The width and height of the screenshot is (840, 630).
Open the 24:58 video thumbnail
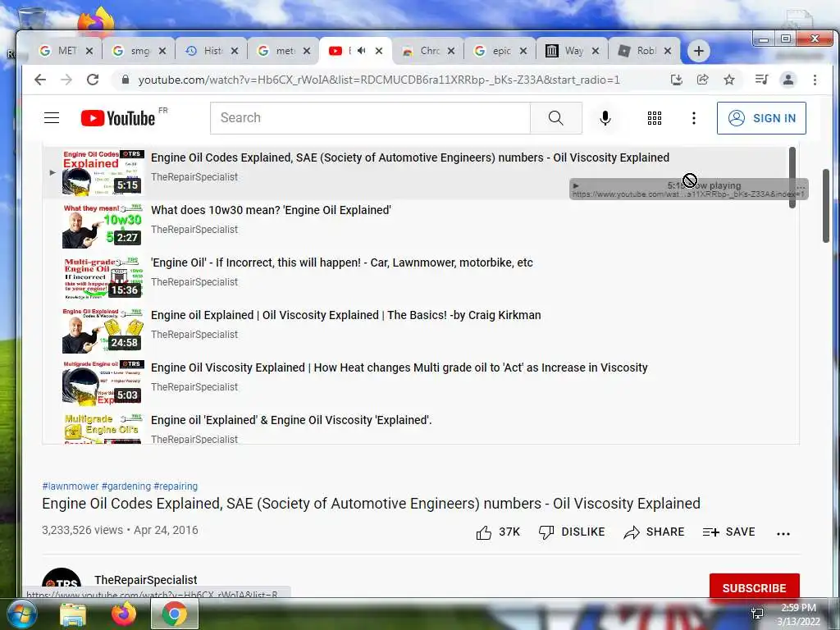[x=103, y=331]
